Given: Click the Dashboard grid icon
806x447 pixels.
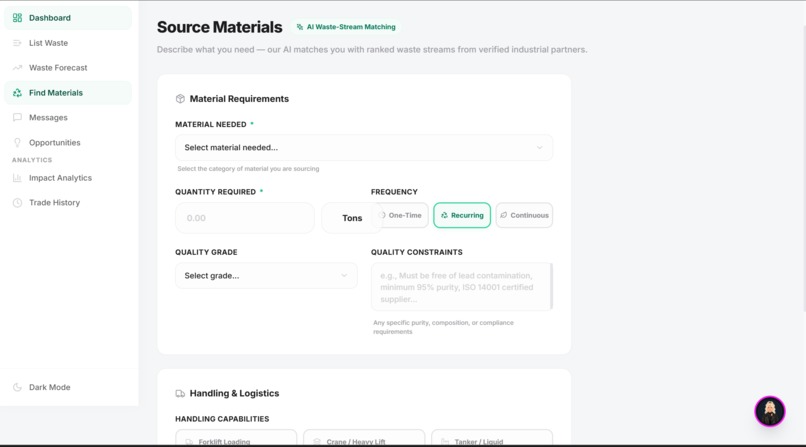Looking at the screenshot, I should tap(17, 18).
